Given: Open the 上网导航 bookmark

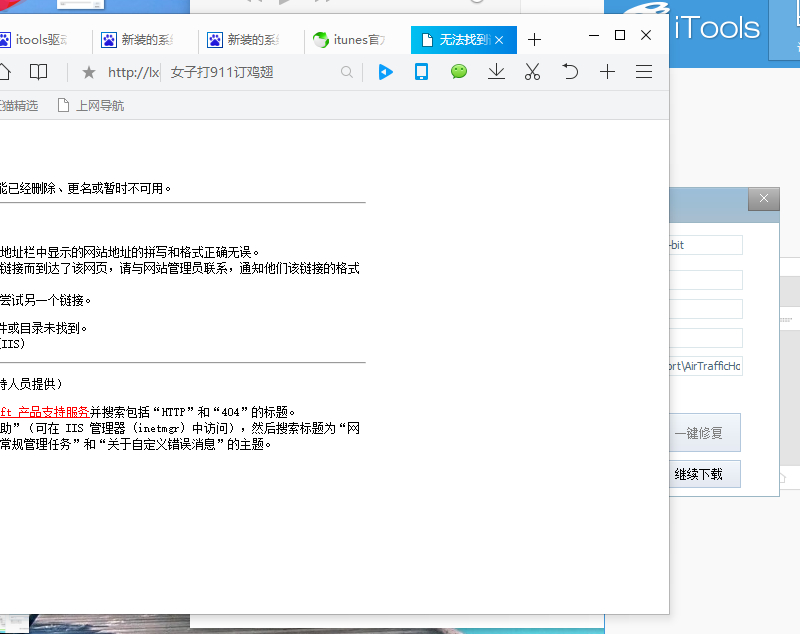Looking at the screenshot, I should click(x=91, y=106).
